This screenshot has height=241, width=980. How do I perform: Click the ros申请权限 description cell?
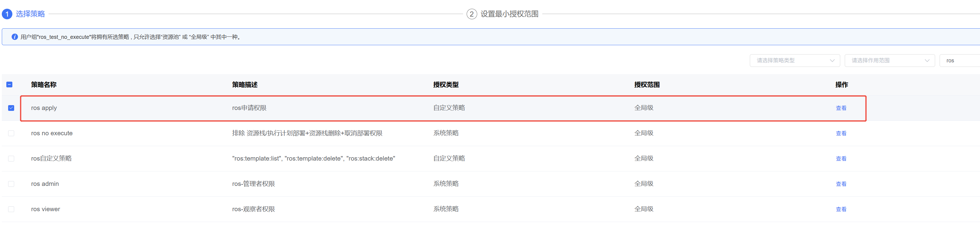tap(249, 108)
